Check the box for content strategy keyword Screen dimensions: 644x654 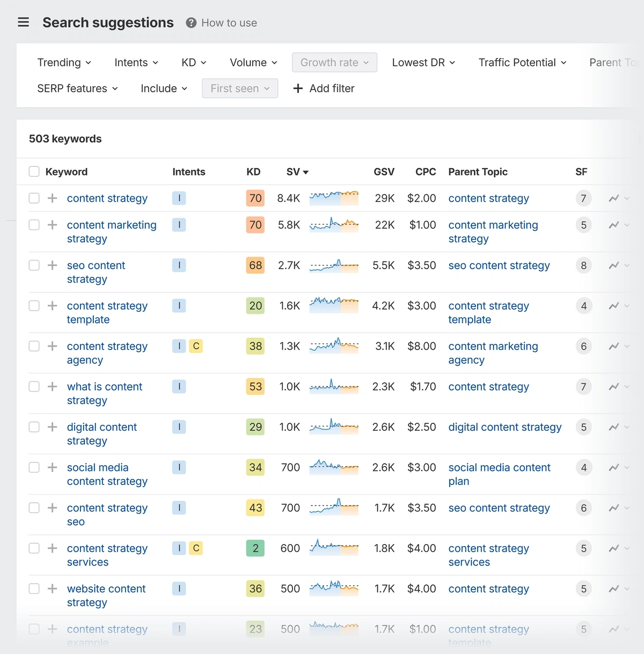(34, 198)
